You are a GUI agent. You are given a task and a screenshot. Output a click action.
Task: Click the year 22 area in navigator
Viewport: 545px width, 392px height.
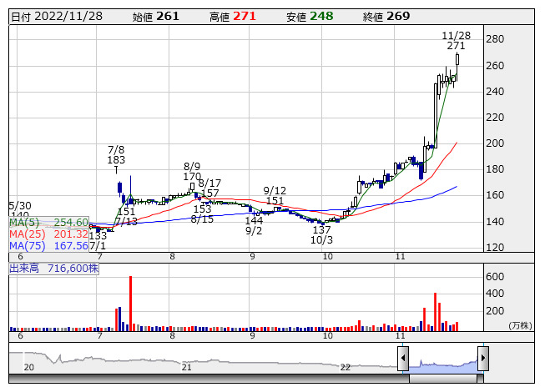345,367
